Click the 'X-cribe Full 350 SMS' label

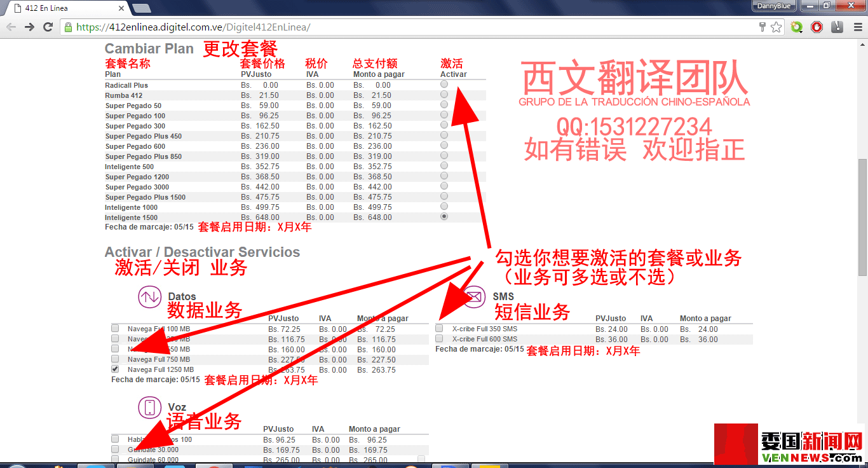click(485, 329)
